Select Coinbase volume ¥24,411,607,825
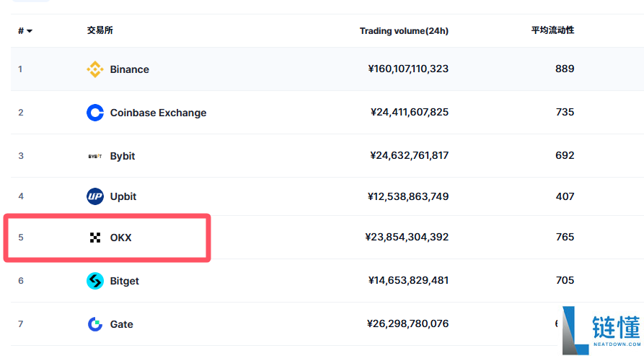Viewport: 644px width, 356px height. pyautogui.click(x=410, y=112)
